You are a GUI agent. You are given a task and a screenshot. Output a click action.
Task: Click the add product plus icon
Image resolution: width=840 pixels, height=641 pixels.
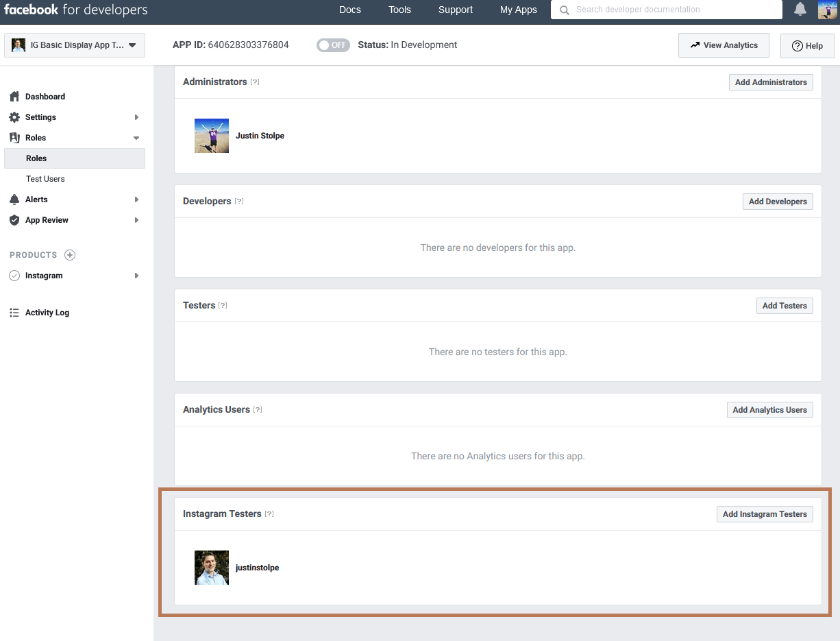click(70, 255)
